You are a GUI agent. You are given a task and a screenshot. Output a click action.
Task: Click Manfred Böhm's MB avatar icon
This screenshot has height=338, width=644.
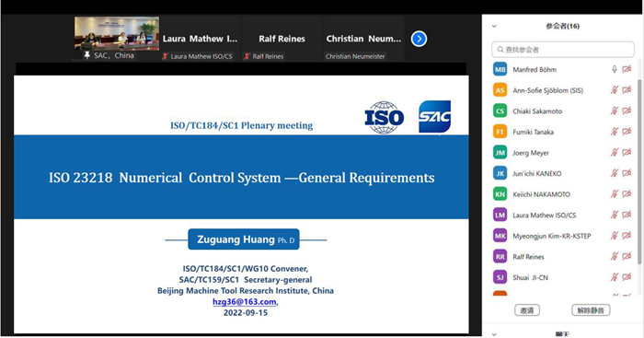pos(500,69)
